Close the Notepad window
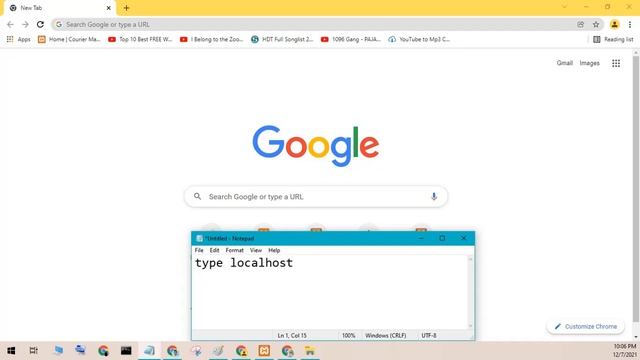This screenshot has height=360, width=640. pos(463,238)
